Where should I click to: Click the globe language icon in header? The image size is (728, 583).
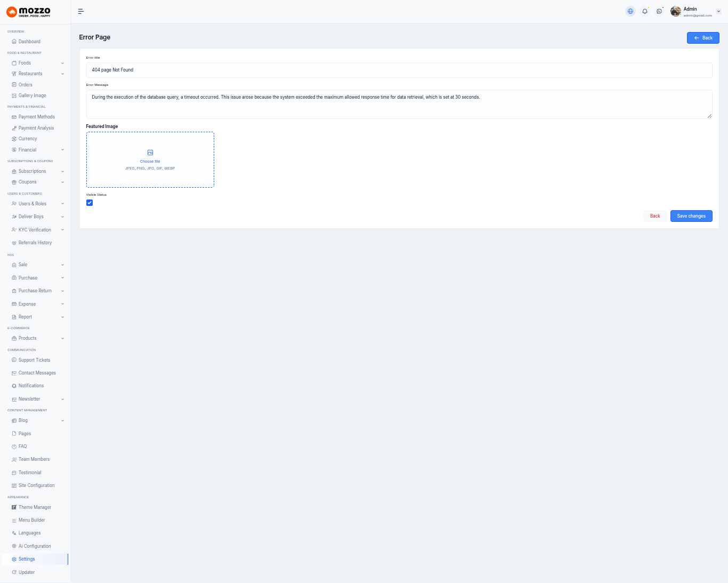point(630,11)
